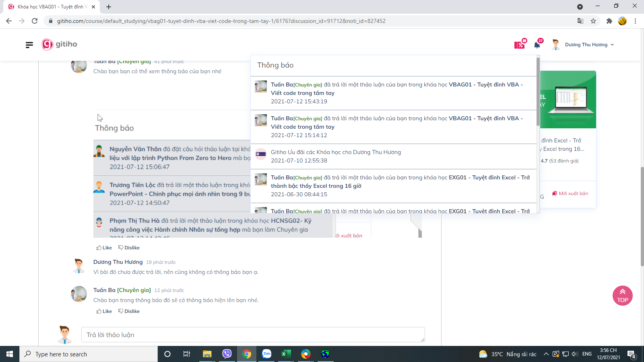The width and height of the screenshot is (644, 362).
Task: Click the Trả lời thảo luận input field
Action: point(253,335)
